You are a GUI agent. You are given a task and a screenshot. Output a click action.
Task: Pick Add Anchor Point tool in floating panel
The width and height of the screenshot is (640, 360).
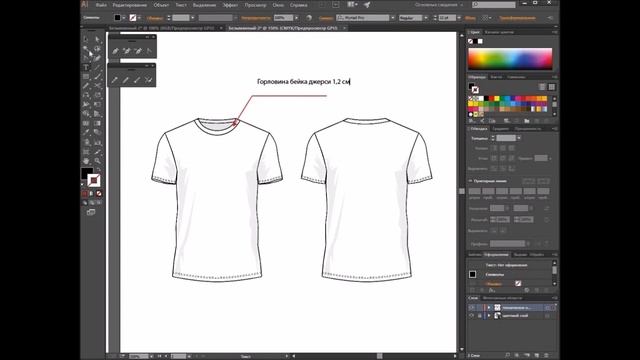click(x=127, y=51)
